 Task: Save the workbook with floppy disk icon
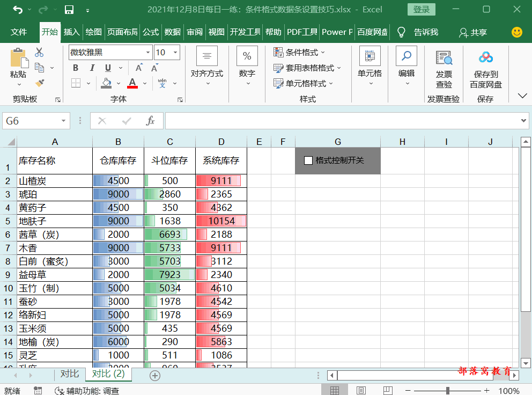pyautogui.click(x=69, y=10)
